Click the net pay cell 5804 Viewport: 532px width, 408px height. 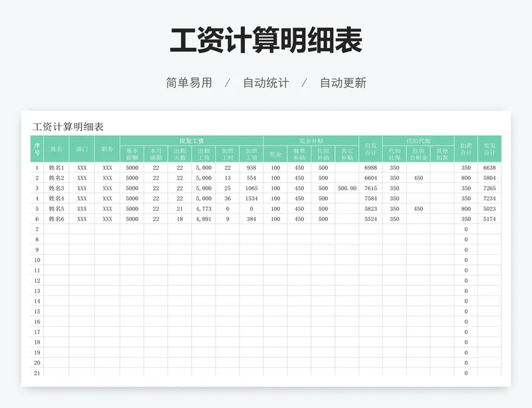pyautogui.click(x=489, y=178)
